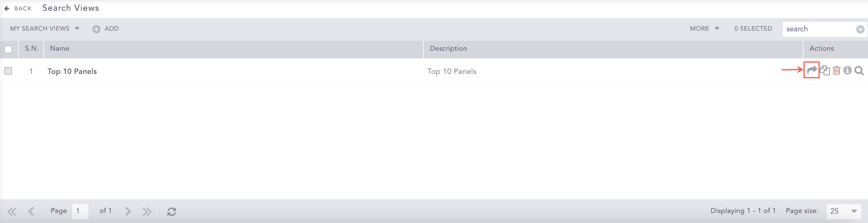Click the page number input field
The width and height of the screenshot is (868, 223).
tap(80, 211)
